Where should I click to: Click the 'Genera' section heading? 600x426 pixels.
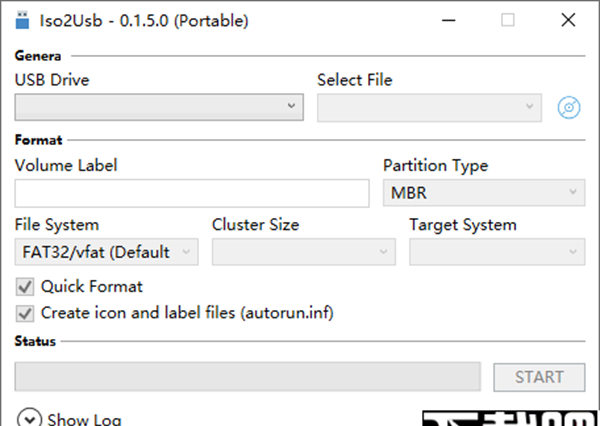(38, 56)
